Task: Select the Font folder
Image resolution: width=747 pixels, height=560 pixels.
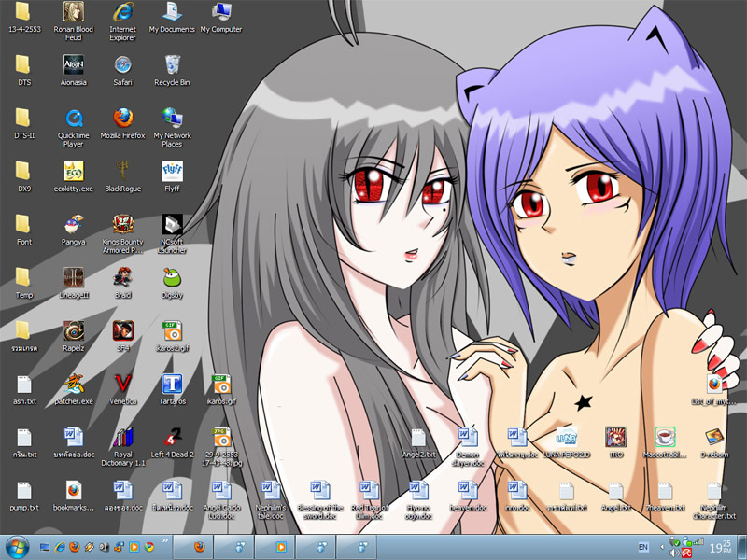Action: click(x=24, y=230)
